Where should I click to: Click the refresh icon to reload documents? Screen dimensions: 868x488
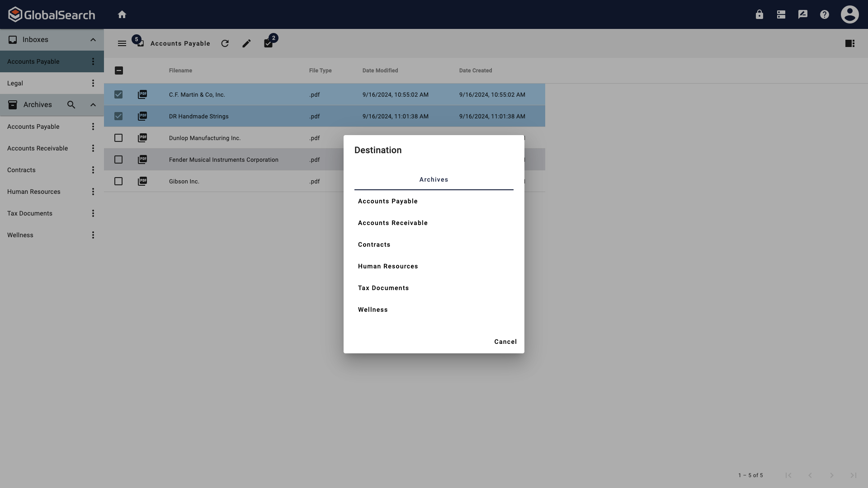pos(225,43)
